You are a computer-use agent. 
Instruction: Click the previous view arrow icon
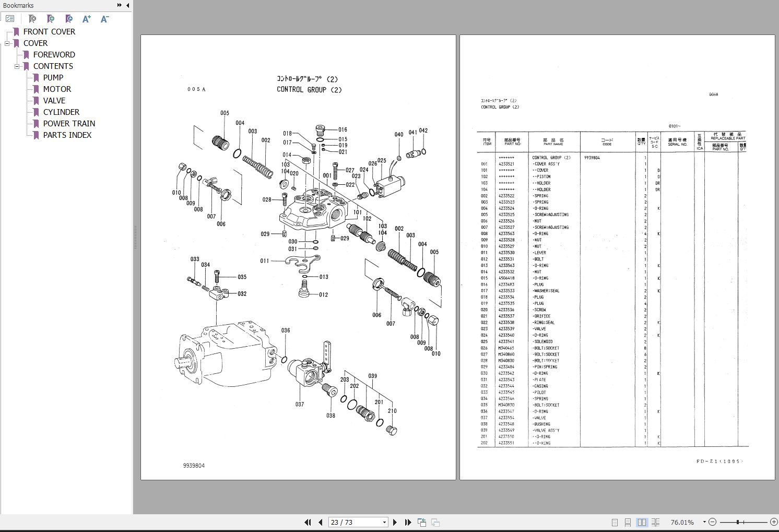pos(421,522)
